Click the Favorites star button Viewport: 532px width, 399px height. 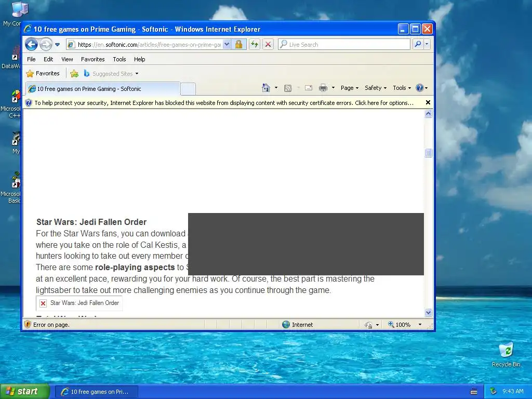(43, 73)
